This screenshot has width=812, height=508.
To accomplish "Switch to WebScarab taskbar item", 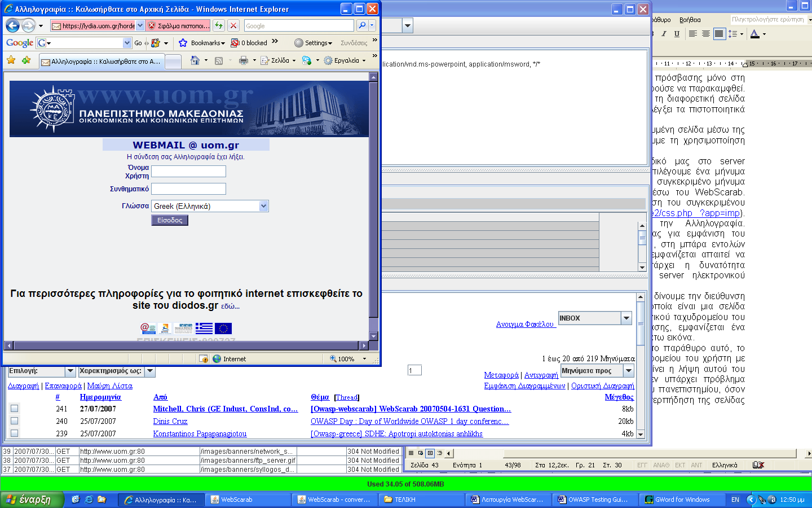I will coord(248,500).
